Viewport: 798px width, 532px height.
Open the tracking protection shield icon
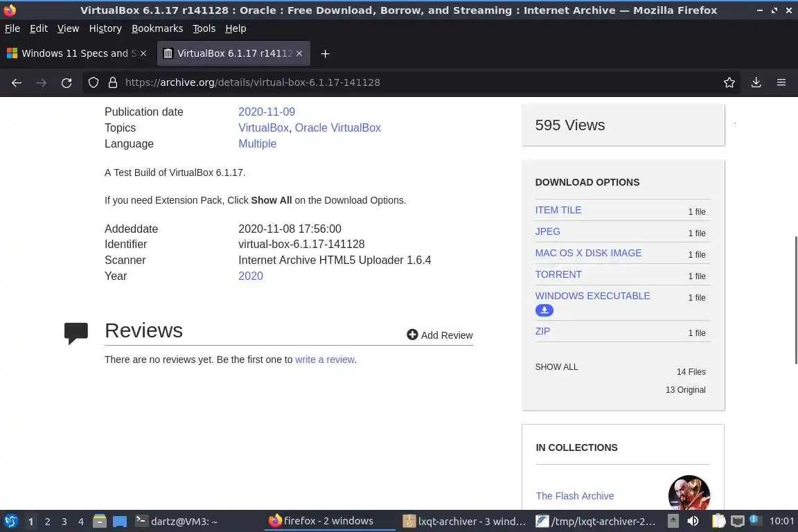coord(93,82)
